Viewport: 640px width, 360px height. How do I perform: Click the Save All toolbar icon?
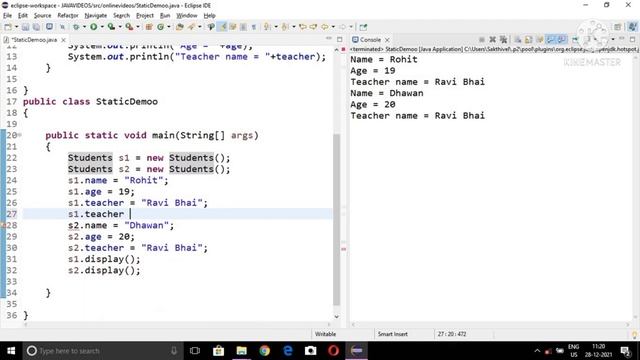click(36, 27)
